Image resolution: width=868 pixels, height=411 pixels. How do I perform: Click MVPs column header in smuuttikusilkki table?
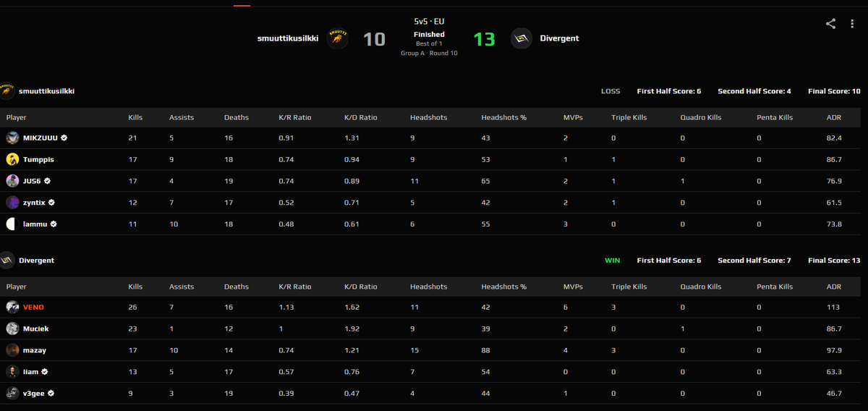coord(573,117)
